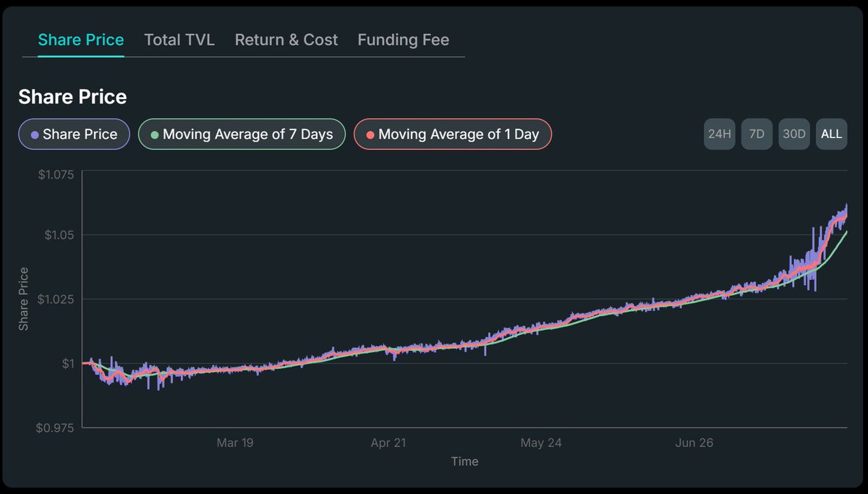This screenshot has height=494, width=868.
Task: Toggle the Share Price series legend
Action: [x=74, y=135]
